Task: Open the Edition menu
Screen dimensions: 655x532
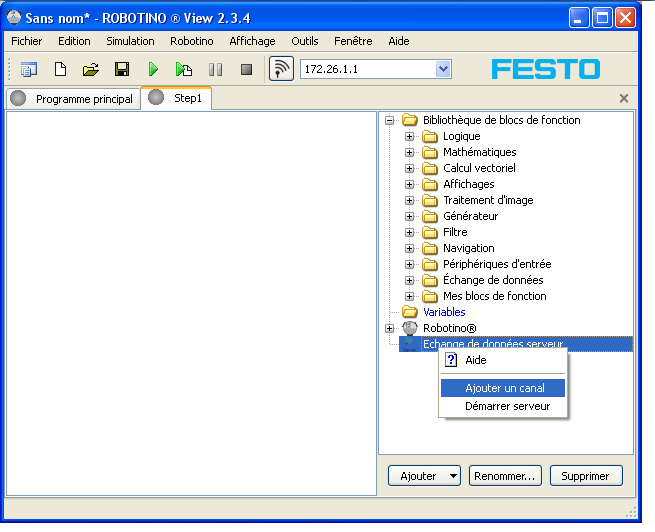Action: pyautogui.click(x=74, y=41)
